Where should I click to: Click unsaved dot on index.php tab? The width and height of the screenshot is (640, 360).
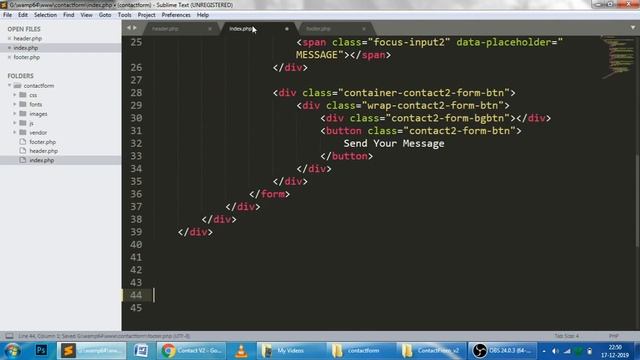pos(287,29)
